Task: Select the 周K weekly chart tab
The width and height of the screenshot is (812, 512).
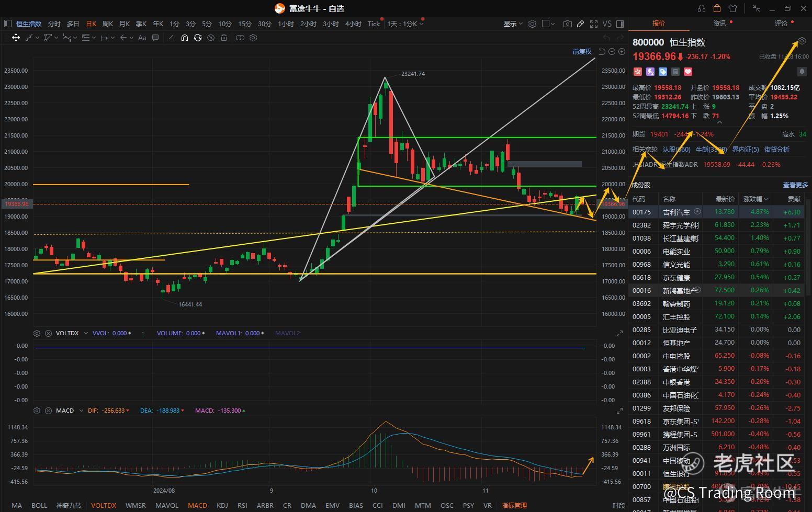Action: point(108,24)
